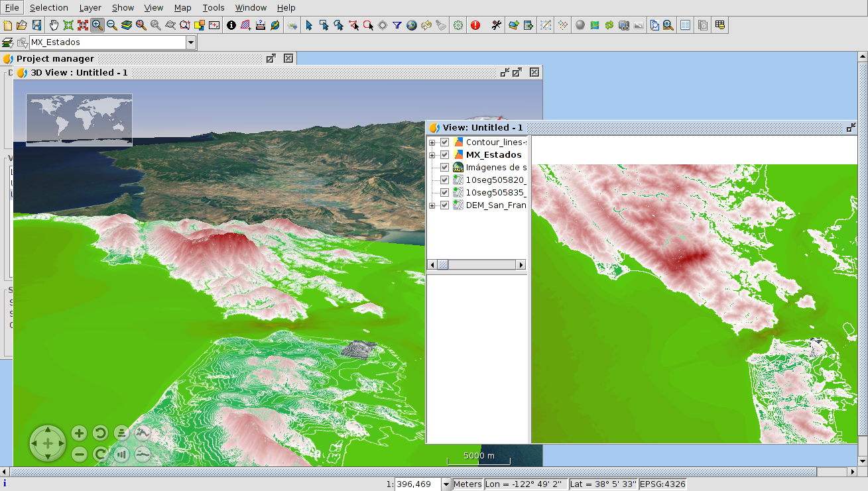Expand the Contour_lines layer tree node

tap(432, 142)
